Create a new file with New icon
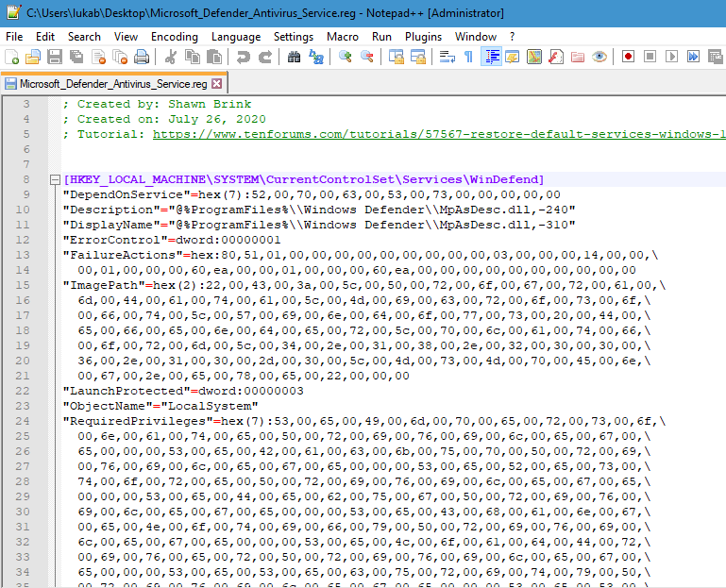 coord(11,57)
